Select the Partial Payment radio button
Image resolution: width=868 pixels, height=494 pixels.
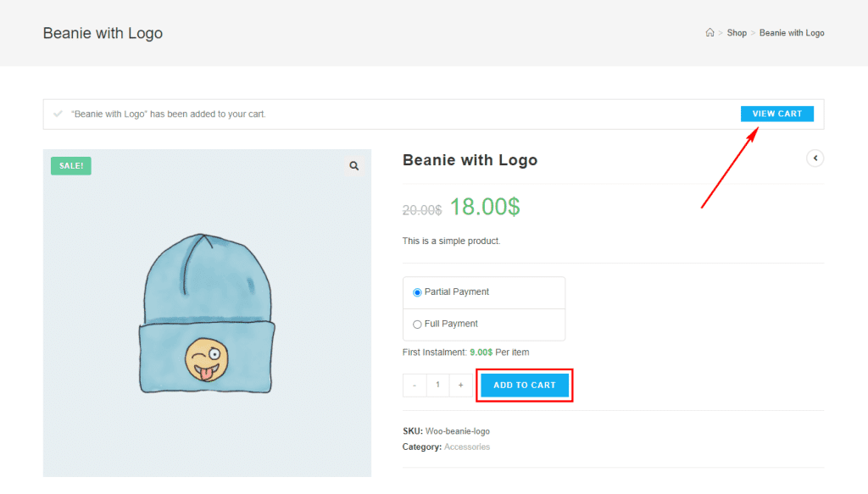[417, 292]
